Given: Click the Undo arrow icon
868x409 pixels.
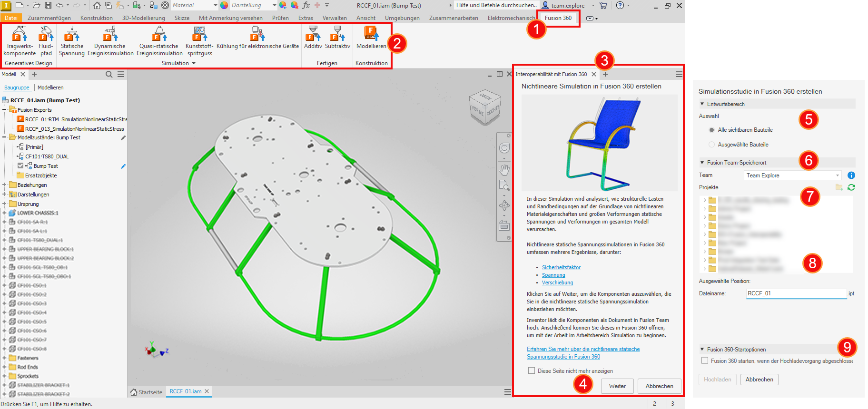Looking at the screenshot, I should (59, 5).
